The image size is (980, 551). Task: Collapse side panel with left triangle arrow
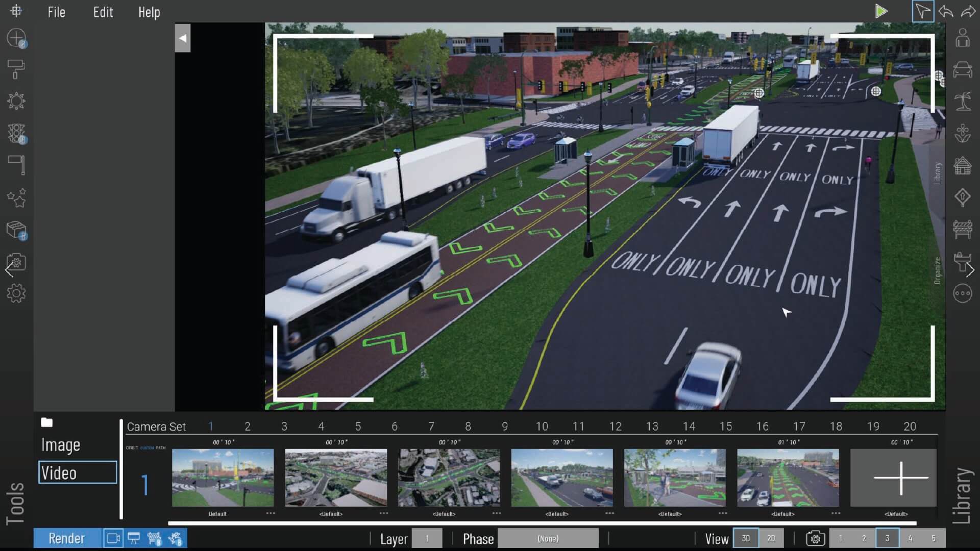click(x=182, y=38)
